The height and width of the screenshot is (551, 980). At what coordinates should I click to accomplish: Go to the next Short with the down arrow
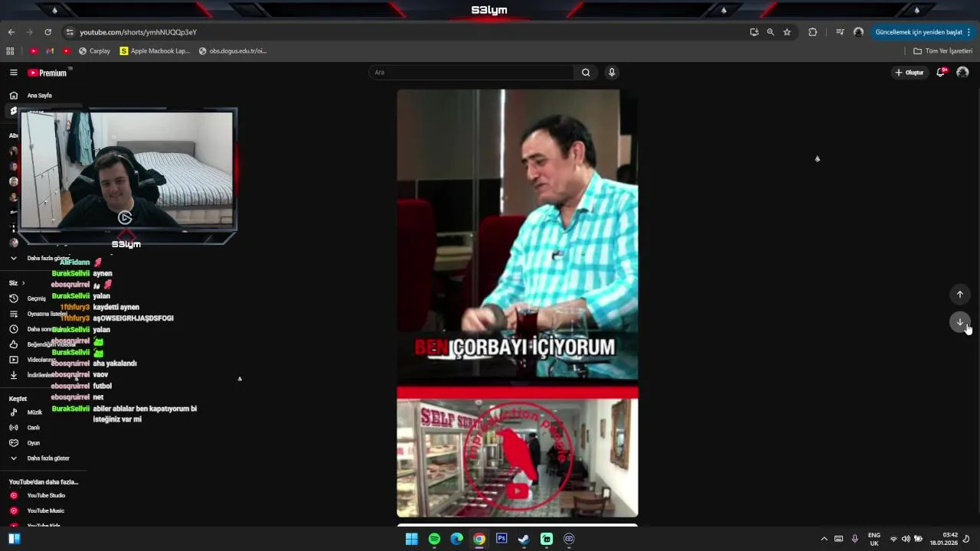point(960,322)
